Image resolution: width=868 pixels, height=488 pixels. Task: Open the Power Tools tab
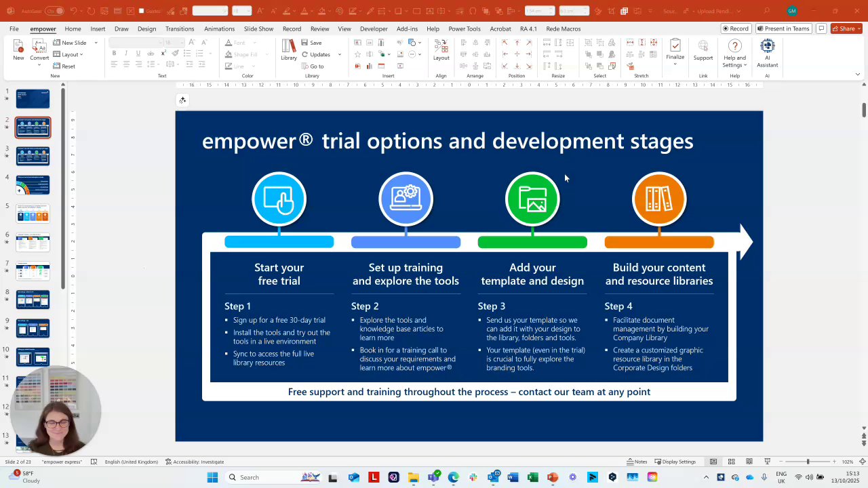[x=465, y=28]
